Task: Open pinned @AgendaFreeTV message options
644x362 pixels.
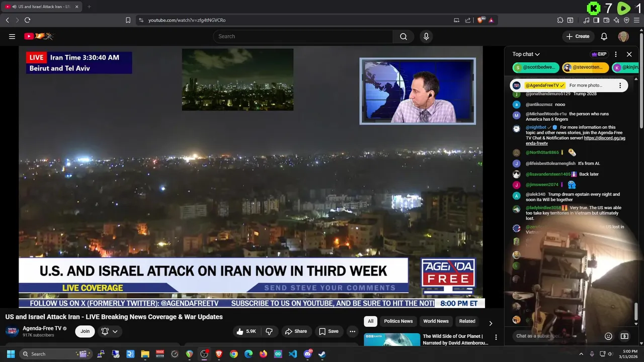Action: point(620,85)
